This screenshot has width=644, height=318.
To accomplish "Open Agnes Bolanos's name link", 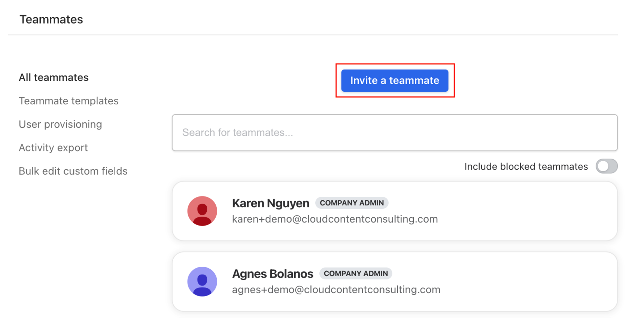I will pos(273,274).
